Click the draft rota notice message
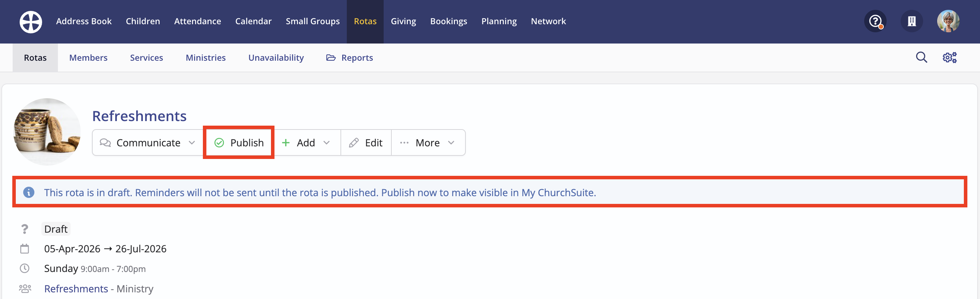The width and height of the screenshot is (980, 299). pos(320,192)
